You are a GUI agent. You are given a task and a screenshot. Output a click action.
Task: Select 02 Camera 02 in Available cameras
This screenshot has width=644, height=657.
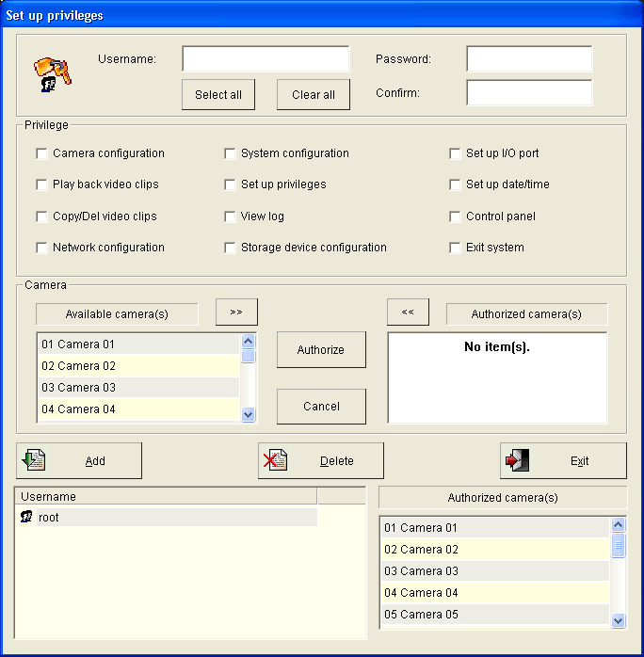pos(138,365)
